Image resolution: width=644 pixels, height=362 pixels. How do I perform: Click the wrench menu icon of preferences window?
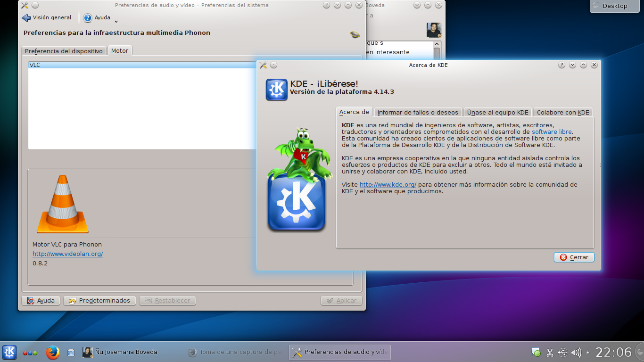(25, 5)
